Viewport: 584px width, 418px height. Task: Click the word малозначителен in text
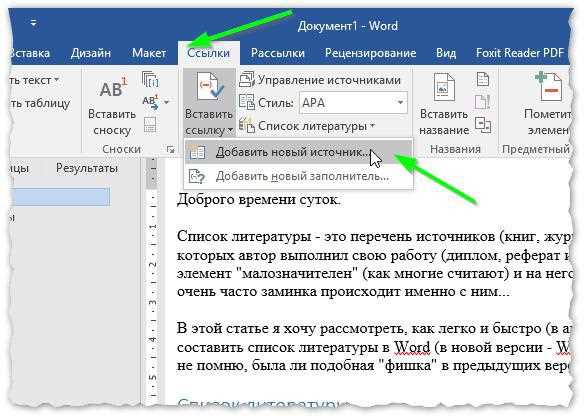point(297,273)
